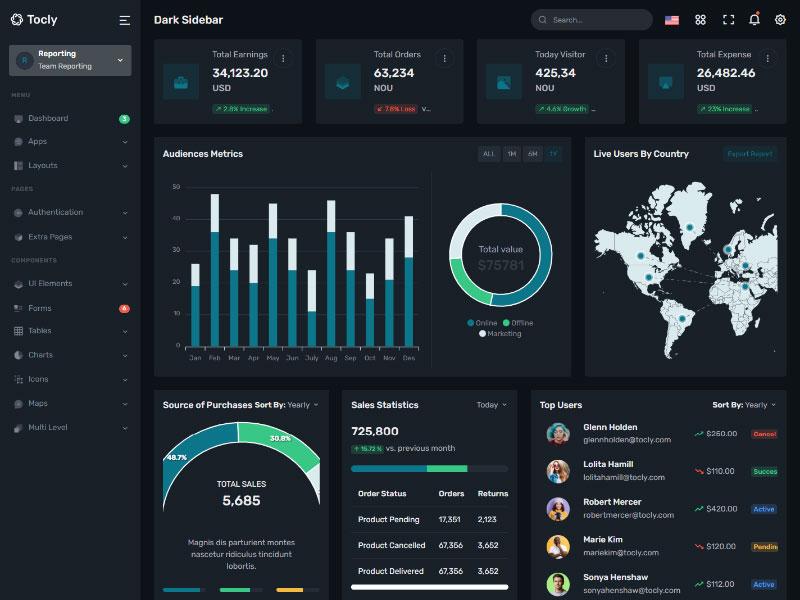Open the language flag selector
Image resolution: width=800 pixels, height=600 pixels.
[x=672, y=20]
